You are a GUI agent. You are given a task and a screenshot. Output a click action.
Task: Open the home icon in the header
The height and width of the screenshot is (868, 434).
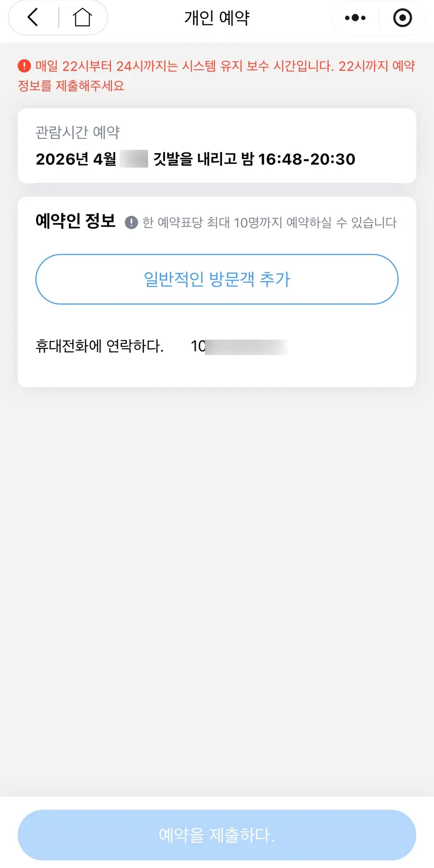[82, 18]
